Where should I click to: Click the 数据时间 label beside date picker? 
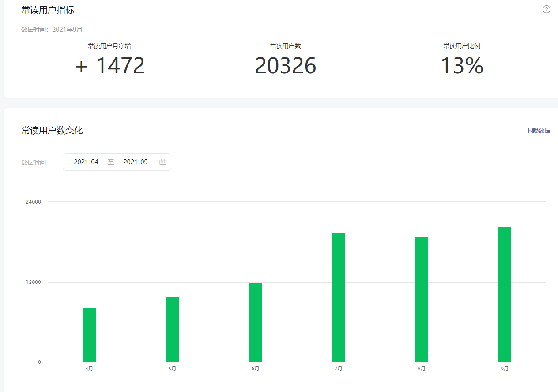click(x=34, y=162)
